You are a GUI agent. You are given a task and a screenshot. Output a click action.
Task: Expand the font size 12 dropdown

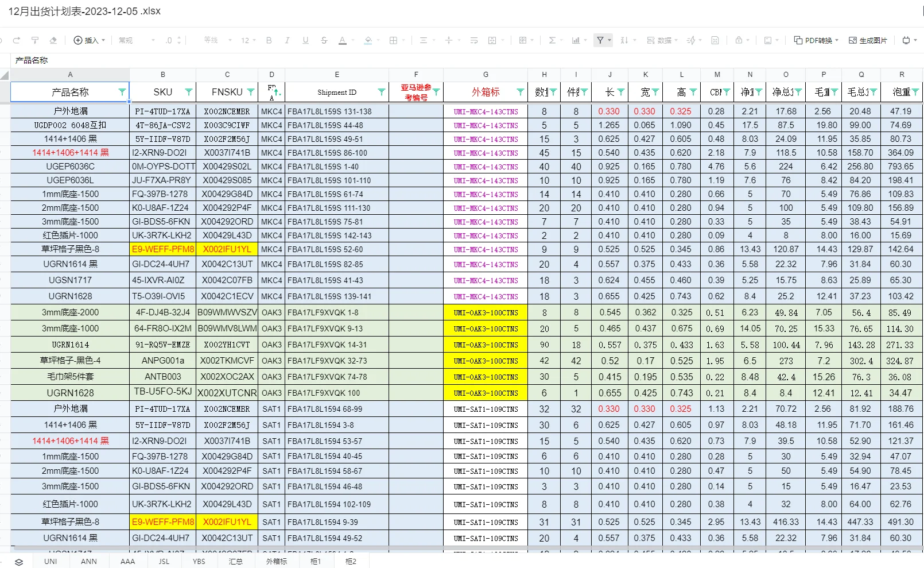pos(249,40)
